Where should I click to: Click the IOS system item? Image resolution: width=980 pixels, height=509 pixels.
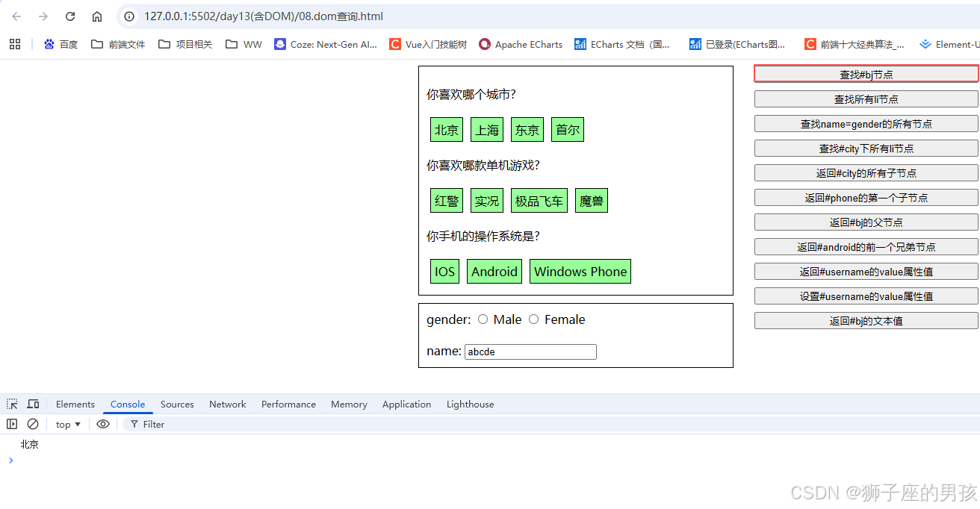click(x=445, y=271)
